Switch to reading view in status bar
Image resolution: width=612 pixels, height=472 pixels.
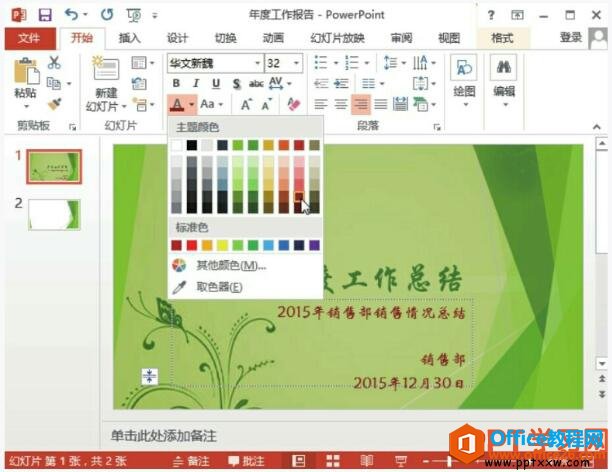point(366,461)
